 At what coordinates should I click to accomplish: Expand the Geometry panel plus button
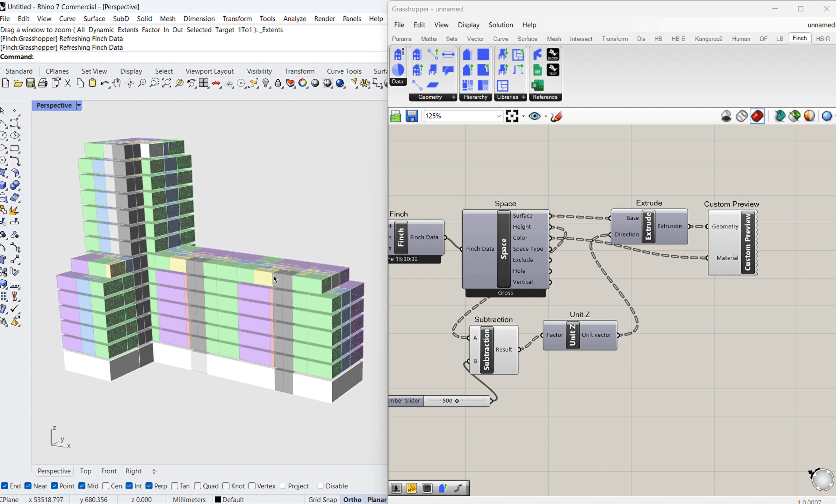[454, 97]
